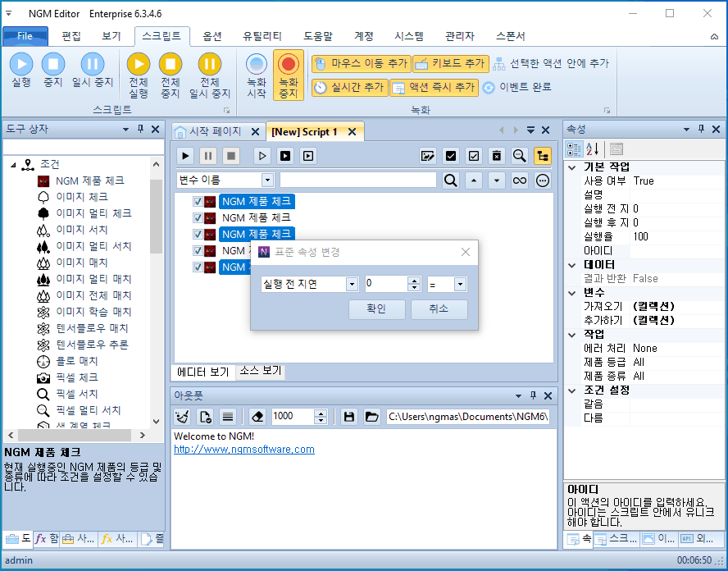This screenshot has height=571, width=728.
Task: Click 선택한 액션 안에 추가
Action: point(551,64)
